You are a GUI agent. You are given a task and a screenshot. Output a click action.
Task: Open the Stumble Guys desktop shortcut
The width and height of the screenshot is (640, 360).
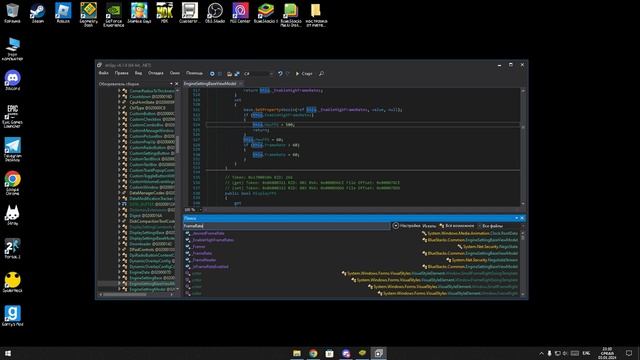point(139,13)
